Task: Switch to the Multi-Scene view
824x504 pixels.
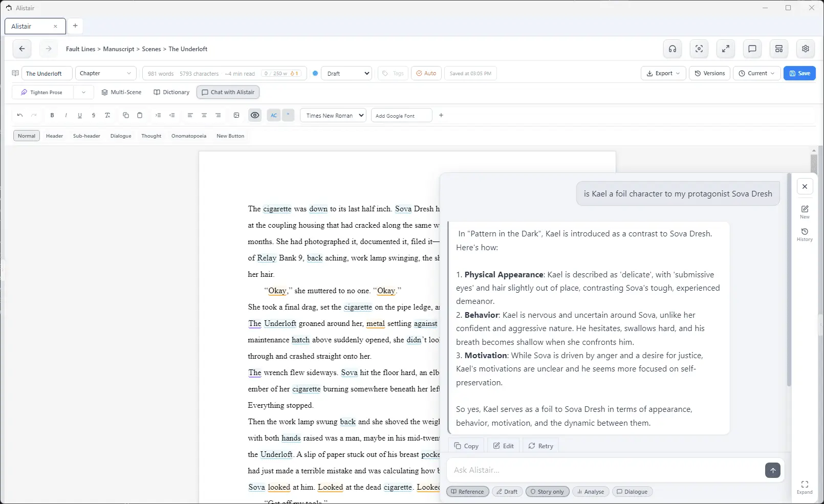Action: (121, 93)
